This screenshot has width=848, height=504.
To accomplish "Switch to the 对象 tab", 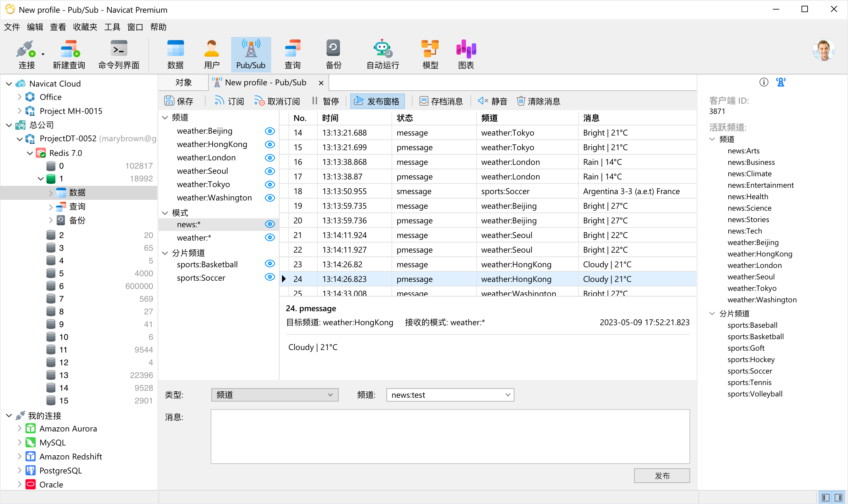I will (x=183, y=82).
